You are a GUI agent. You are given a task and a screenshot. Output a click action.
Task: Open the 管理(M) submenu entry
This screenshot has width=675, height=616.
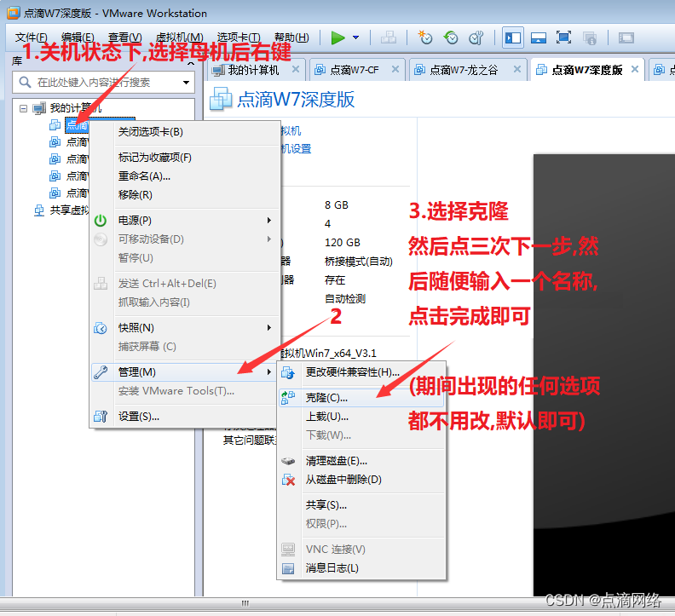[185, 372]
